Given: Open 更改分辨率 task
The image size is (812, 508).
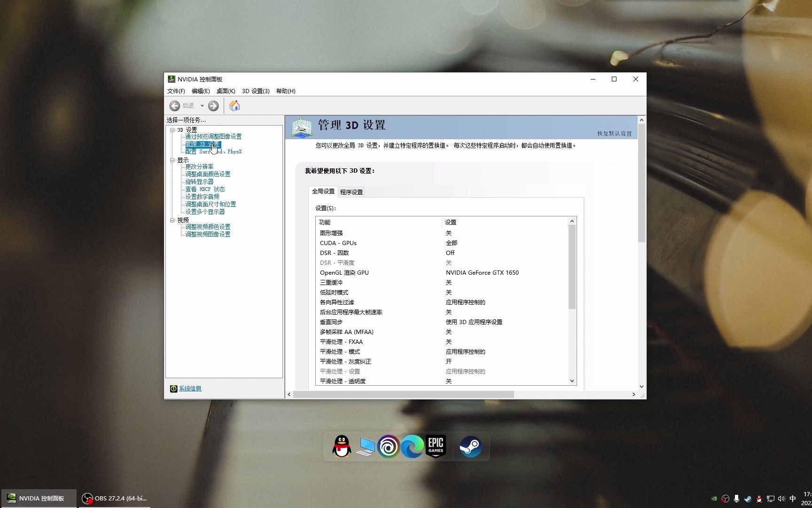Looking at the screenshot, I should (199, 167).
